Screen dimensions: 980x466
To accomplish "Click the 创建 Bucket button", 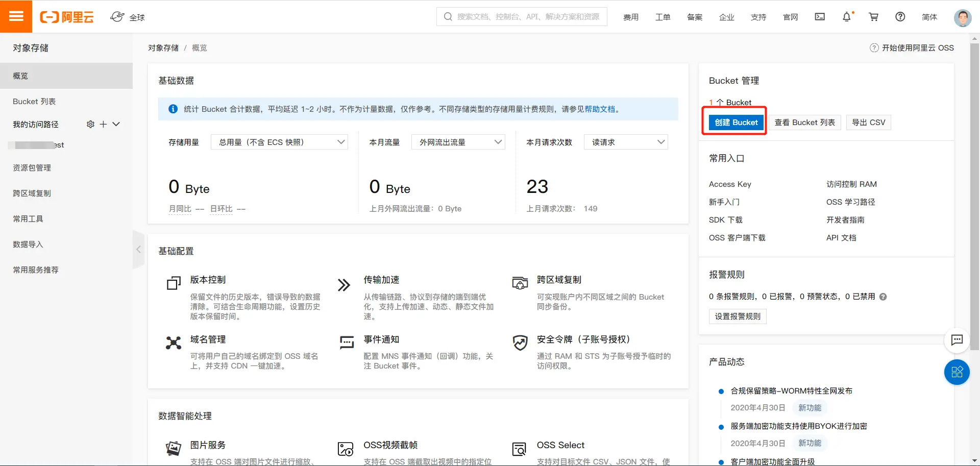I will point(736,122).
